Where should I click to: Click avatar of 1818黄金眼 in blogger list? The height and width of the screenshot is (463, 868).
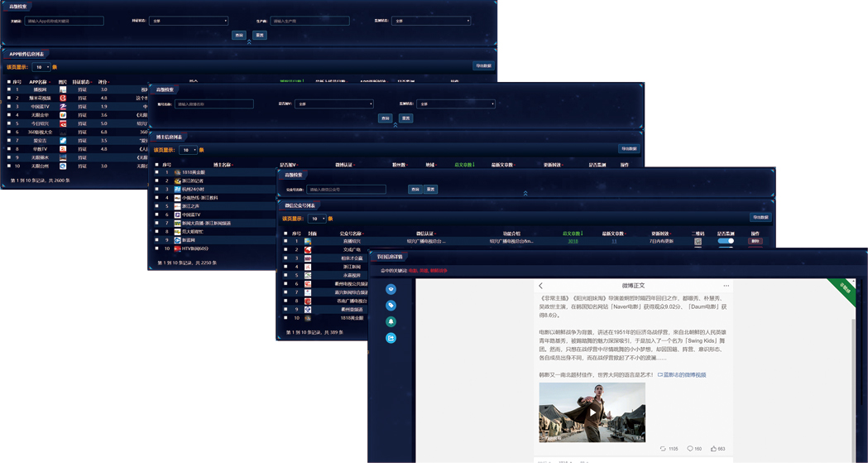pyautogui.click(x=178, y=172)
